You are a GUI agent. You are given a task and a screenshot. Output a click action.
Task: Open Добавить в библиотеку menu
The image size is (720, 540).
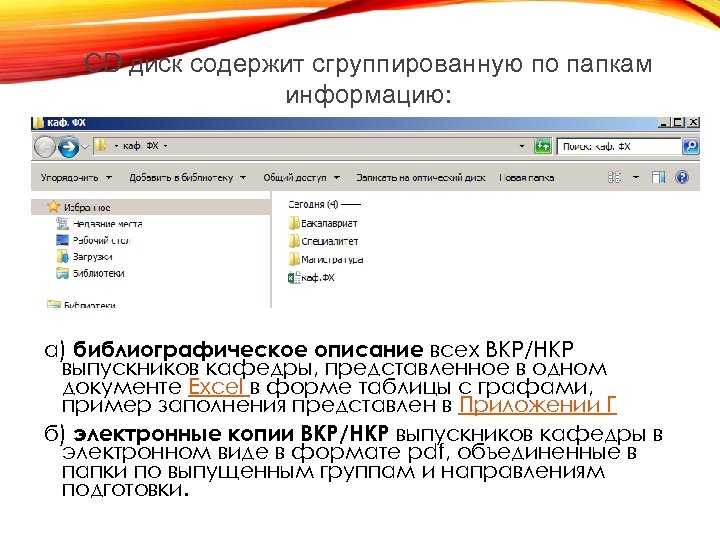click(187, 178)
